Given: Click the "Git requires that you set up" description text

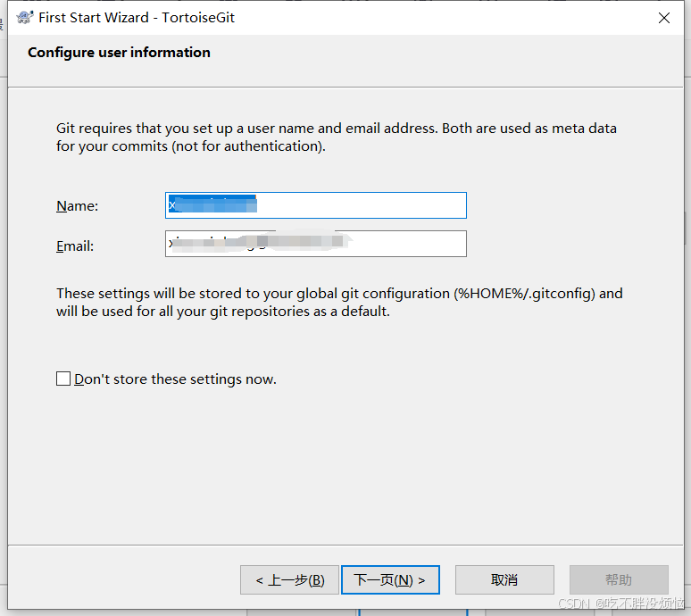Looking at the screenshot, I should [x=337, y=137].
